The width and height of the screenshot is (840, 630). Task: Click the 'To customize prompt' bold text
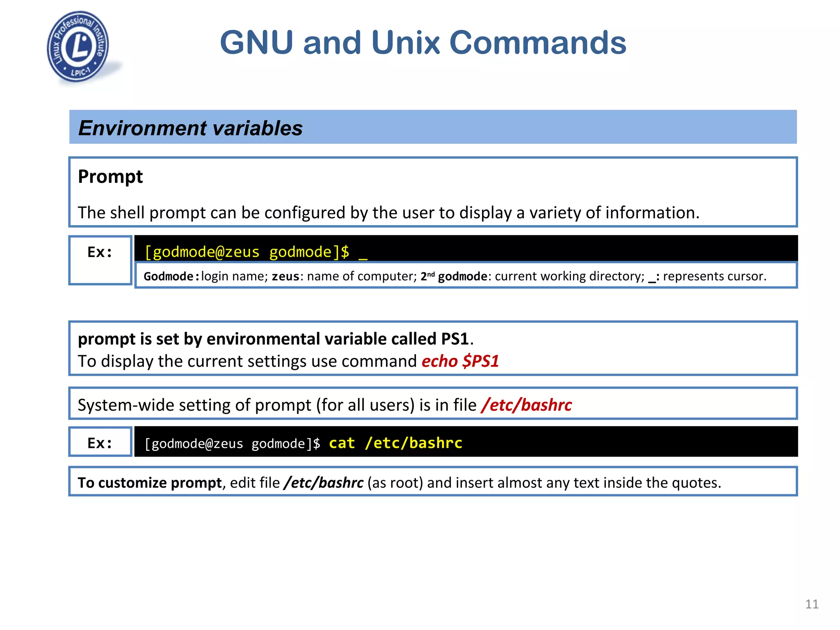(150, 483)
